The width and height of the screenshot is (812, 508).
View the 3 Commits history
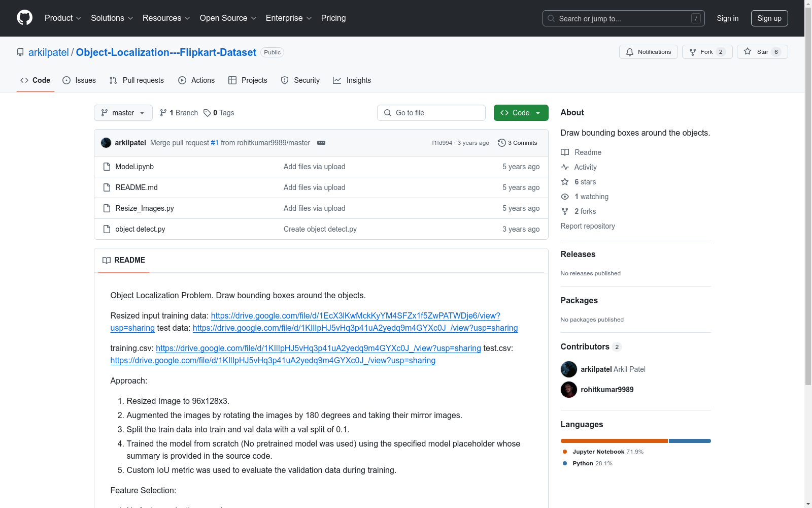pyautogui.click(x=518, y=143)
